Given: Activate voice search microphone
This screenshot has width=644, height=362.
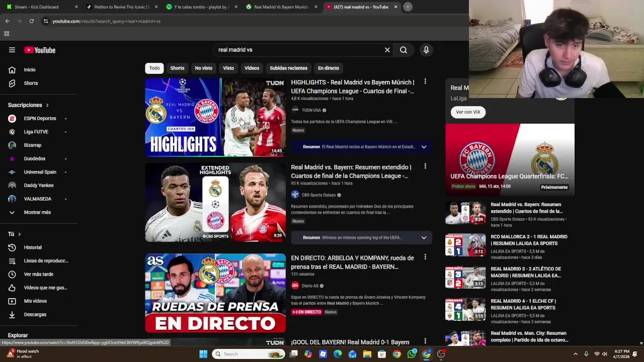Looking at the screenshot, I should click(426, 50).
